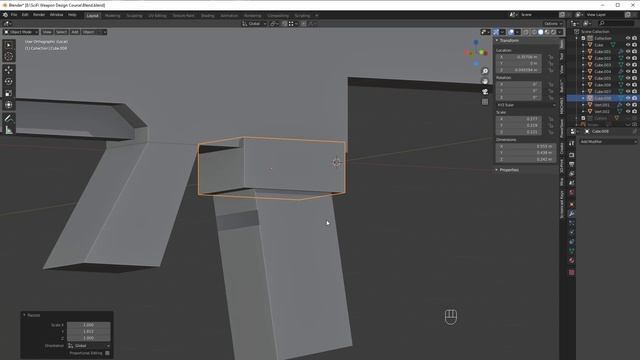Hide Cube.001 using its eye icon
The height and width of the screenshot is (360, 640).
point(628,51)
